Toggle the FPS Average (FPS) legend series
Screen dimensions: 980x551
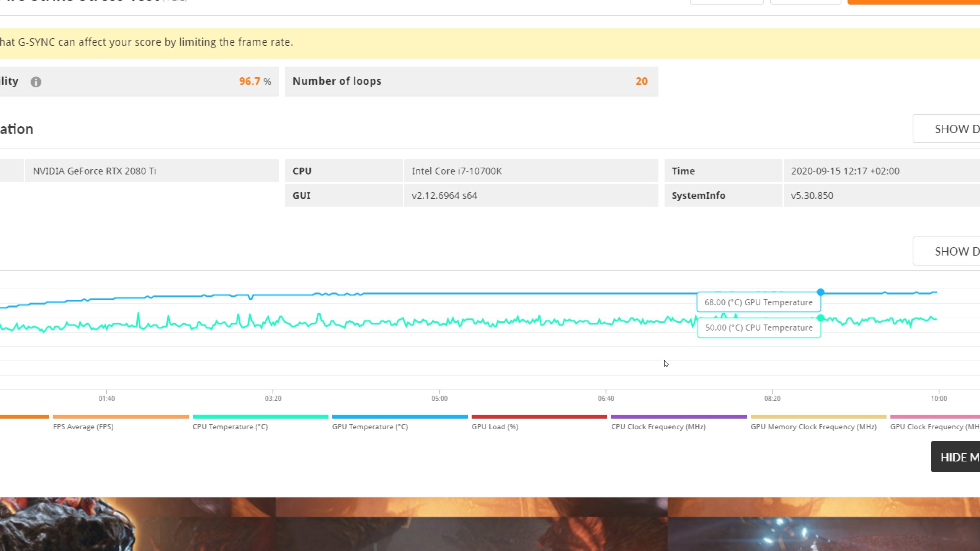pyautogui.click(x=83, y=426)
